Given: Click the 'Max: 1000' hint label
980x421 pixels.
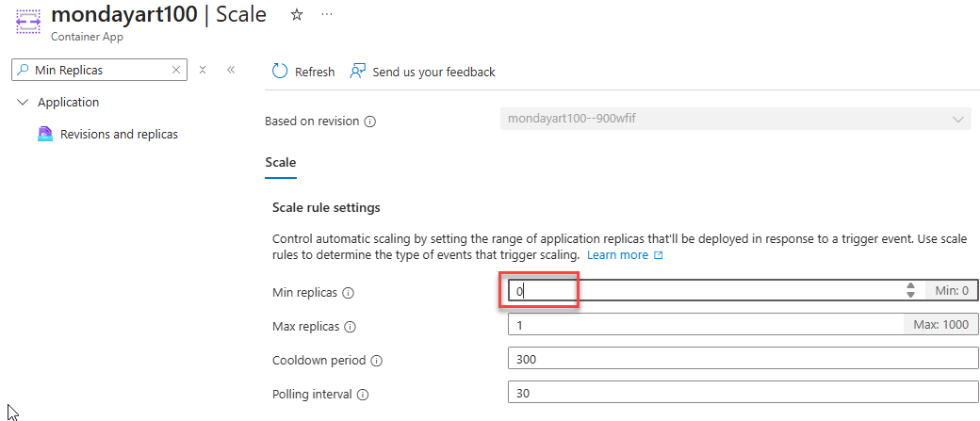Looking at the screenshot, I should point(940,324).
